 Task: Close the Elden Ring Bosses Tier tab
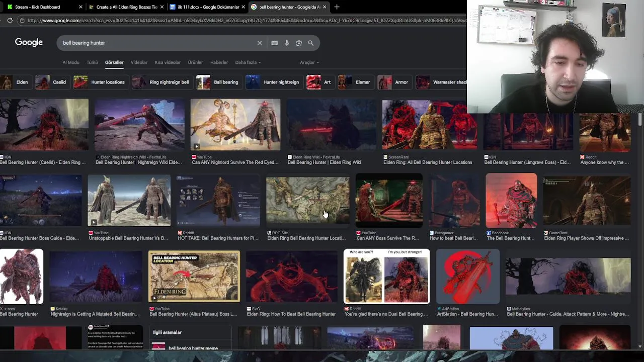tap(162, 7)
